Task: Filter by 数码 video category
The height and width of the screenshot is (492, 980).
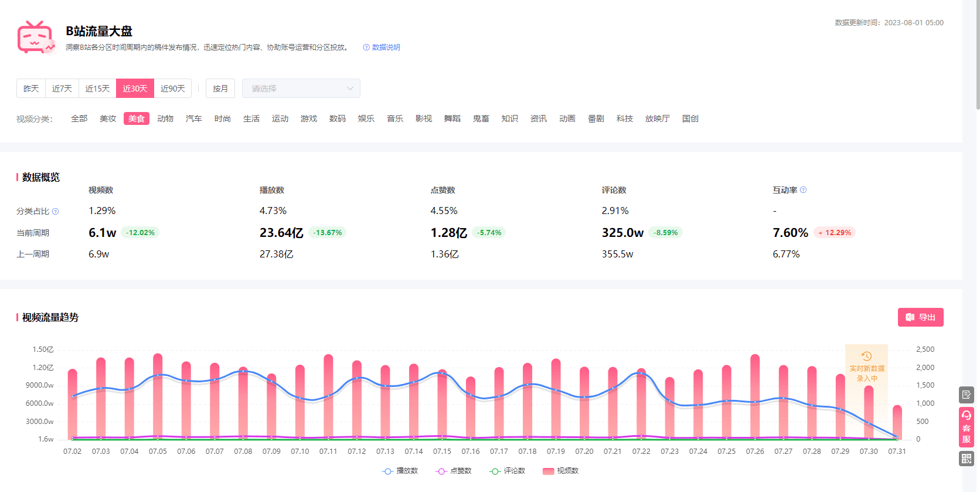Action: 338,118
